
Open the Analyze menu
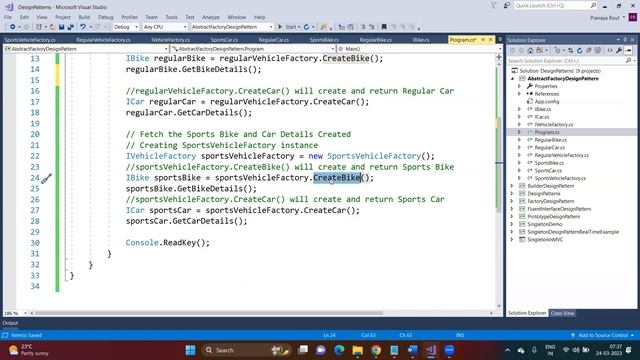point(211,17)
